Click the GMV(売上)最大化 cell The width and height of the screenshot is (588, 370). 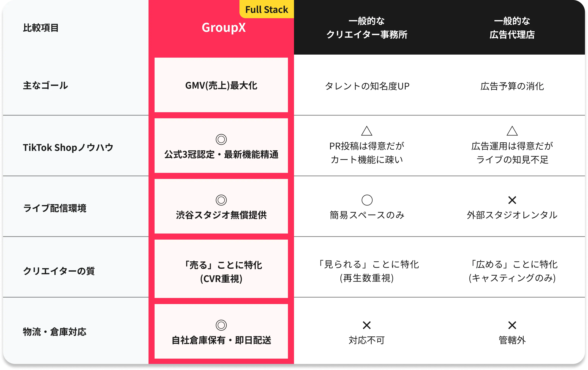[221, 85]
